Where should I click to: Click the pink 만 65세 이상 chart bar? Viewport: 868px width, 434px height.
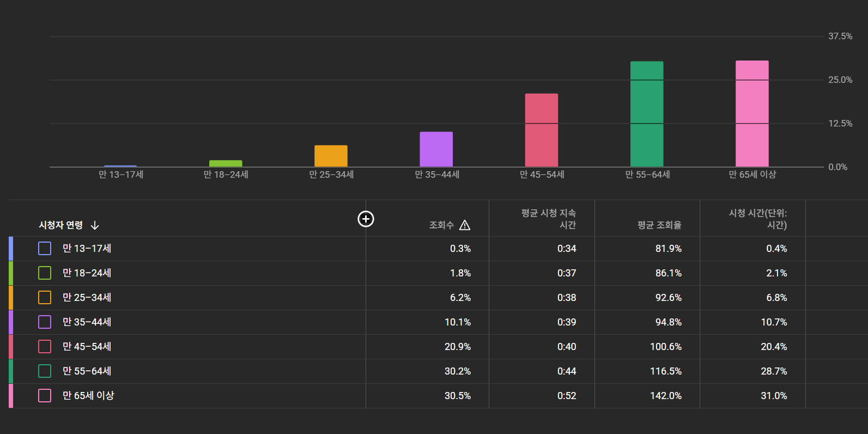[x=752, y=114]
